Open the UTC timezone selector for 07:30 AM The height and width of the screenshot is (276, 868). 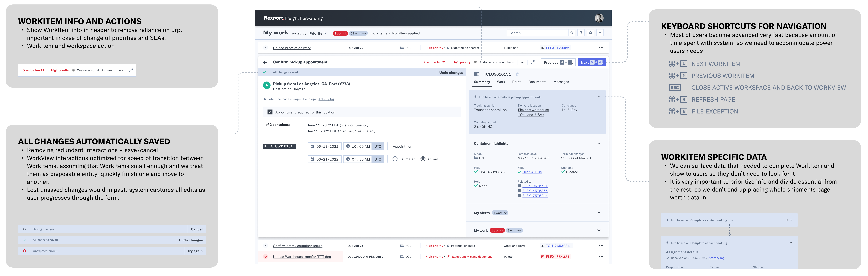point(378,159)
